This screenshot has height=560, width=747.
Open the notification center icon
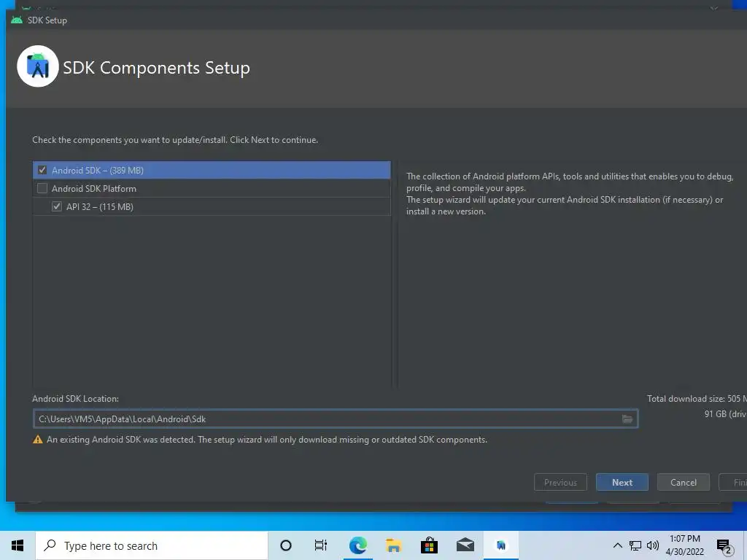click(724, 546)
